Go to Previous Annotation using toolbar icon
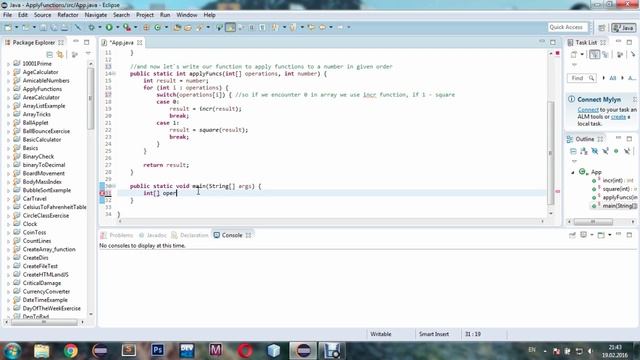The width and height of the screenshot is (640, 360). (293, 27)
